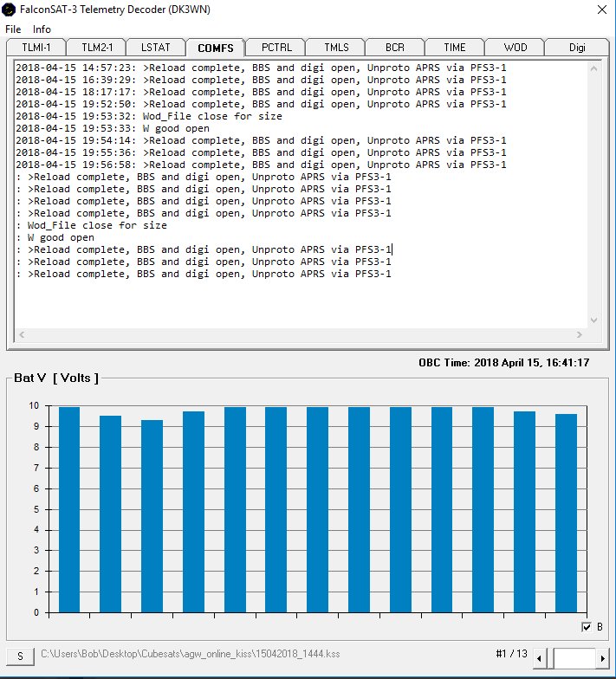Switch to the WOD tab
The width and height of the screenshot is (616, 679).
tap(515, 47)
